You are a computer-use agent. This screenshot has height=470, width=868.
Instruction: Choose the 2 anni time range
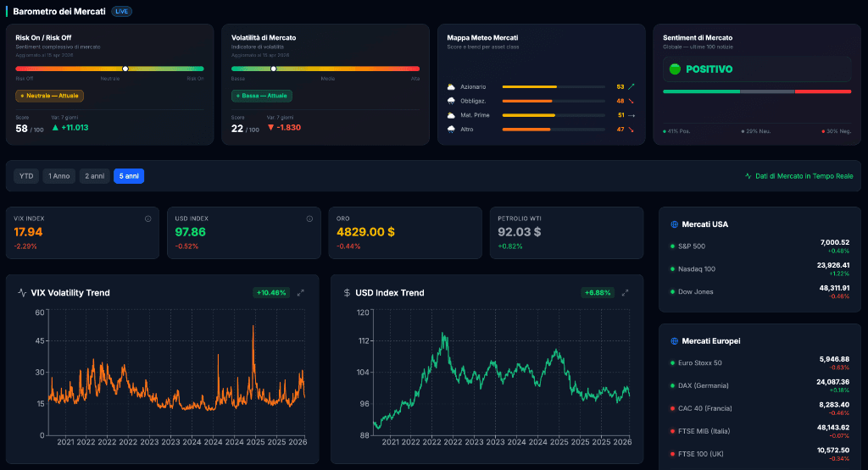94,176
